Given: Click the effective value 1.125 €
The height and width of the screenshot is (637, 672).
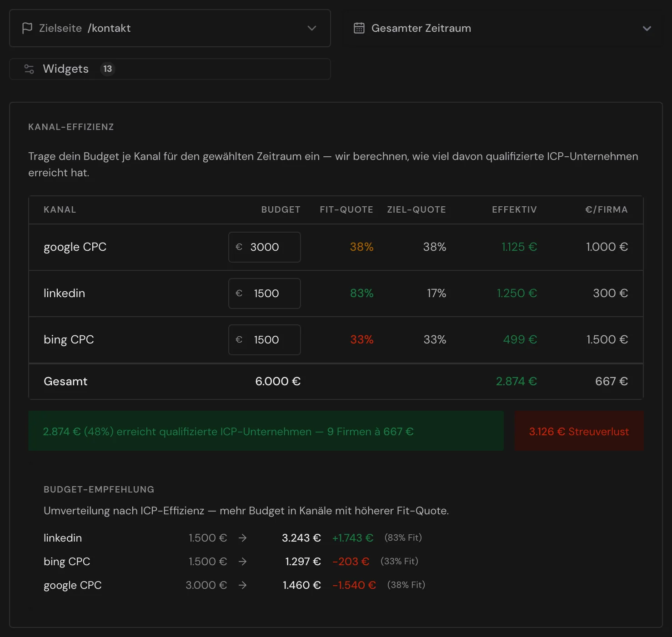Looking at the screenshot, I should click(x=519, y=247).
